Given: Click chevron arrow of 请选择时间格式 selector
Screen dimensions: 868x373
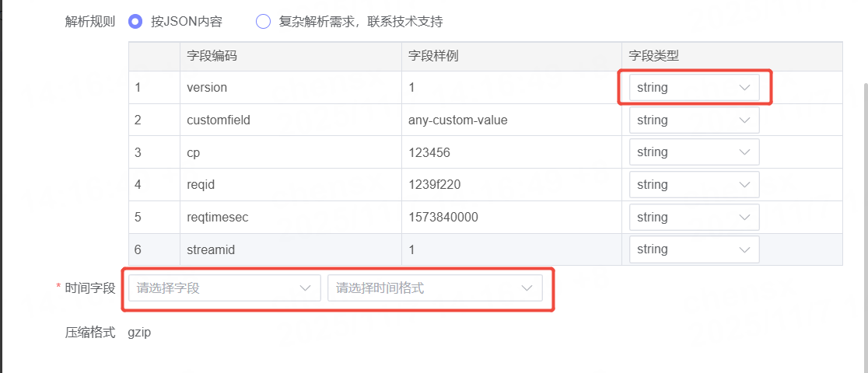Looking at the screenshot, I should coord(527,288).
